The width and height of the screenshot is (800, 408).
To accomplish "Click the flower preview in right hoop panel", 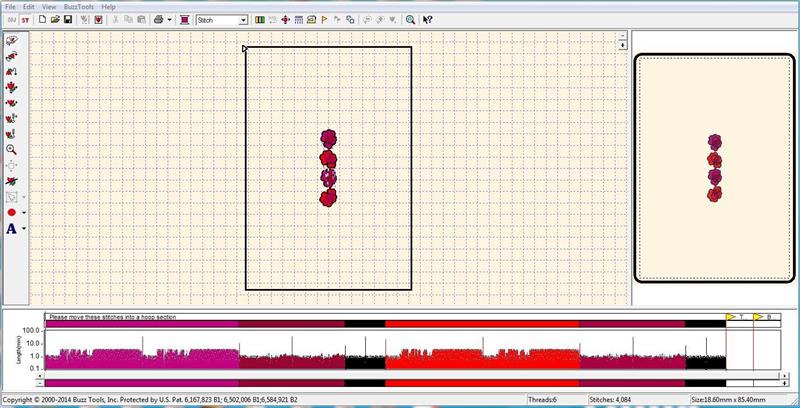I will point(715,168).
